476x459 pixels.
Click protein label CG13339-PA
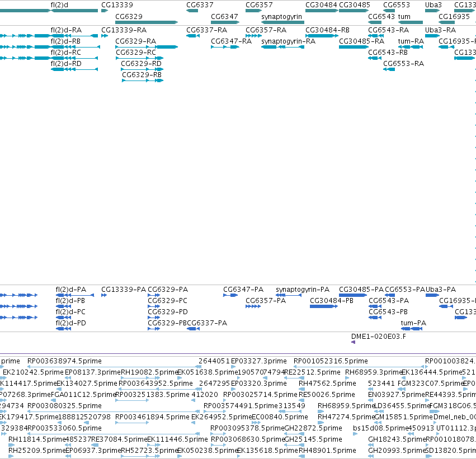[x=124, y=290]
